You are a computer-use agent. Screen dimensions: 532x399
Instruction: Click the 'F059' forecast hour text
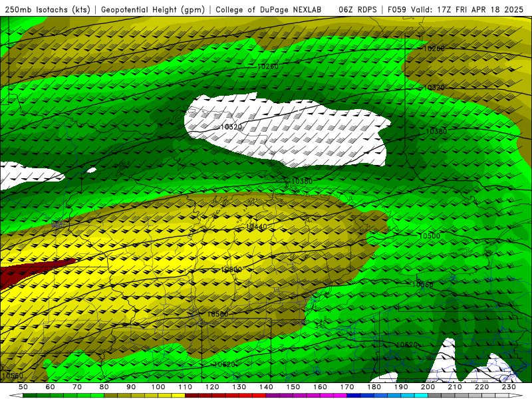tap(396, 9)
